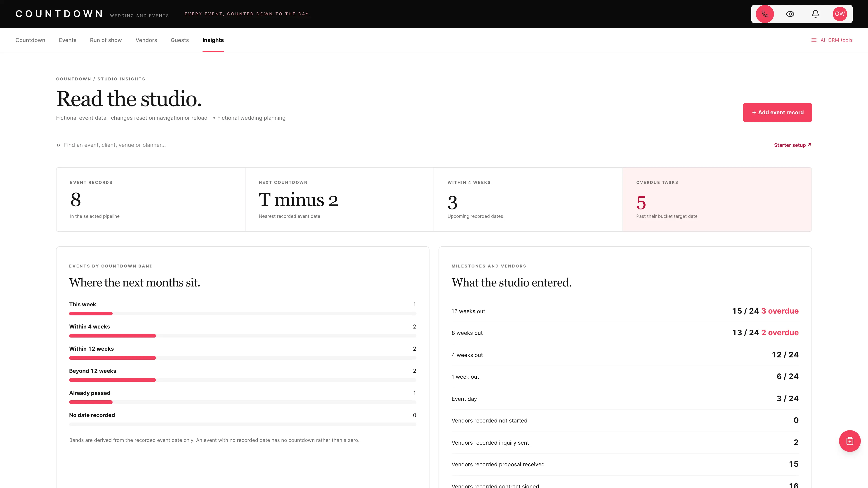
Task: Click the Beyond 12 weeks progress bar
Action: [x=243, y=380]
